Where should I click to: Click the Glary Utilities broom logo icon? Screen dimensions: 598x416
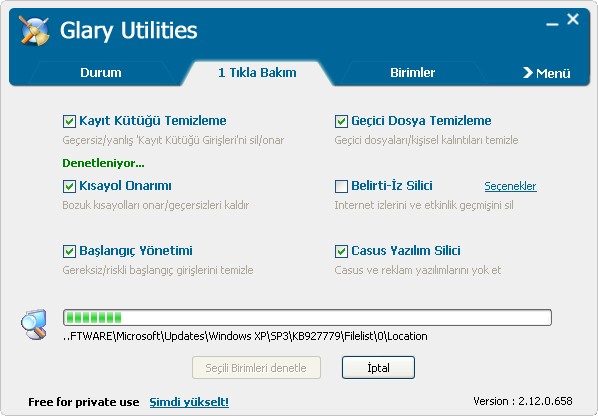[x=34, y=31]
